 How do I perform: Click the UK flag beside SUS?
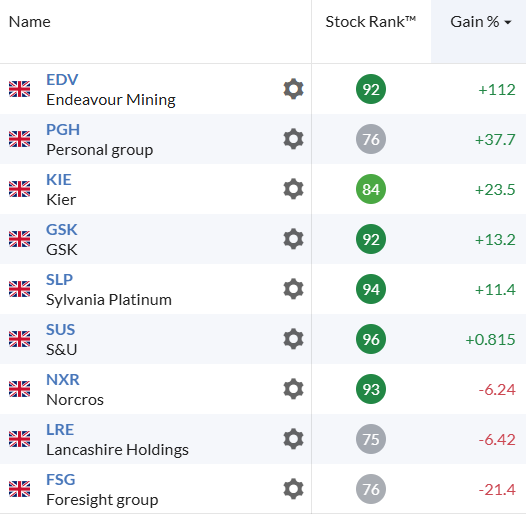click(19, 339)
